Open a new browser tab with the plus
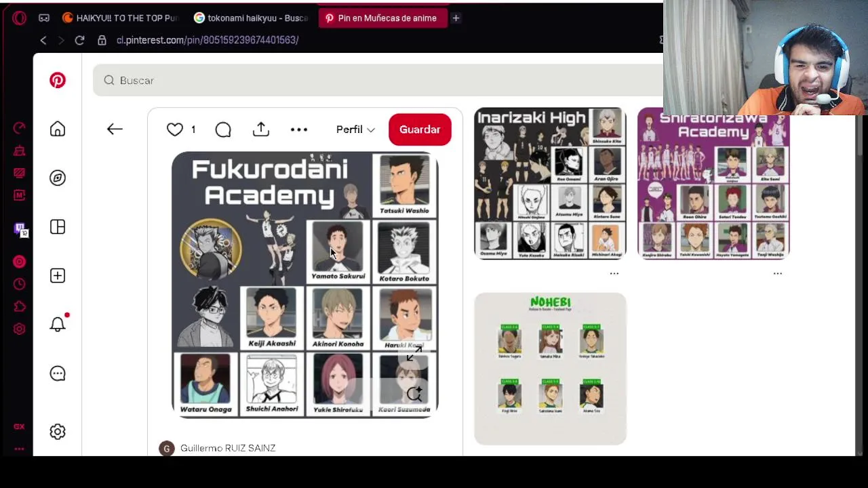The height and width of the screenshot is (488, 868). pyautogui.click(x=456, y=18)
